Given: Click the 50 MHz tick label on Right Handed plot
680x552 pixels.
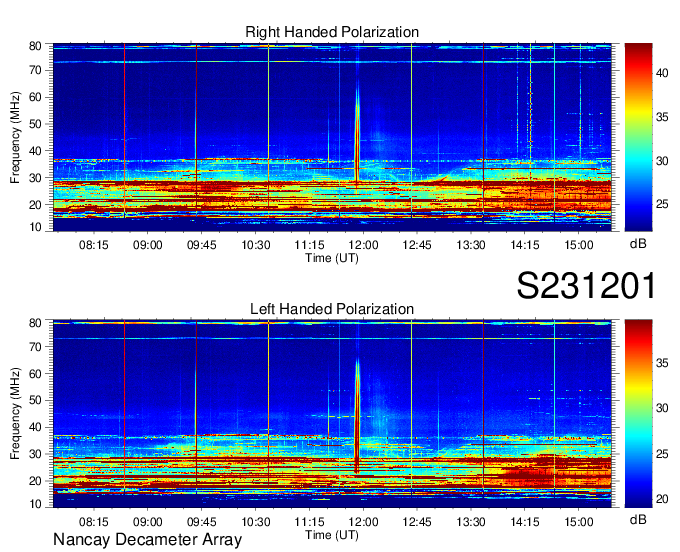Looking at the screenshot, I should (x=35, y=124).
